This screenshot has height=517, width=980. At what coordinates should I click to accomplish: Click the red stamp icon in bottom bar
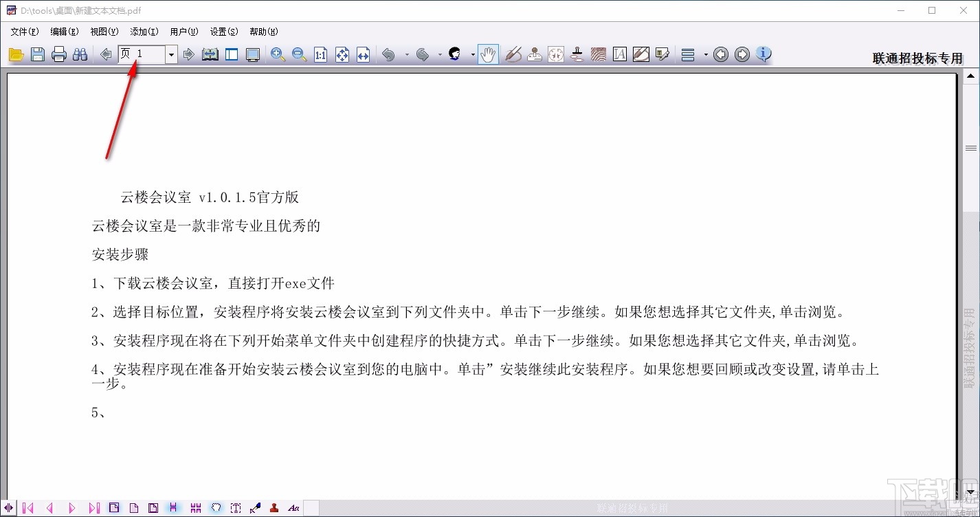point(274,508)
